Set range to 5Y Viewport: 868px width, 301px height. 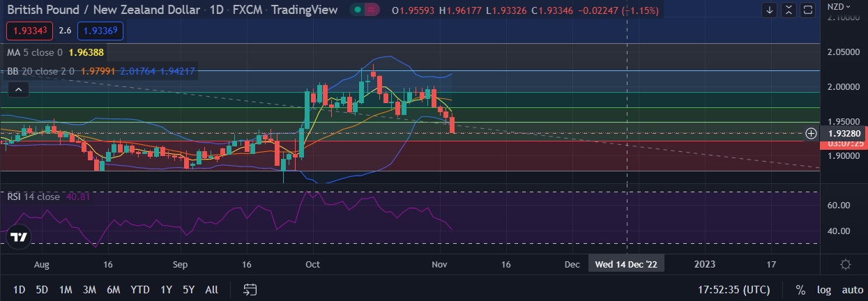coord(188,290)
